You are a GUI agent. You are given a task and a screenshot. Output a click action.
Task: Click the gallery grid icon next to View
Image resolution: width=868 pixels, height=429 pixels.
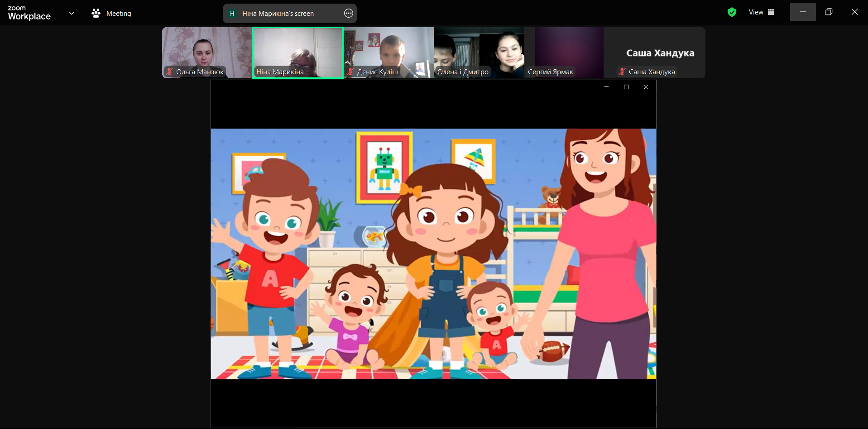[771, 12]
